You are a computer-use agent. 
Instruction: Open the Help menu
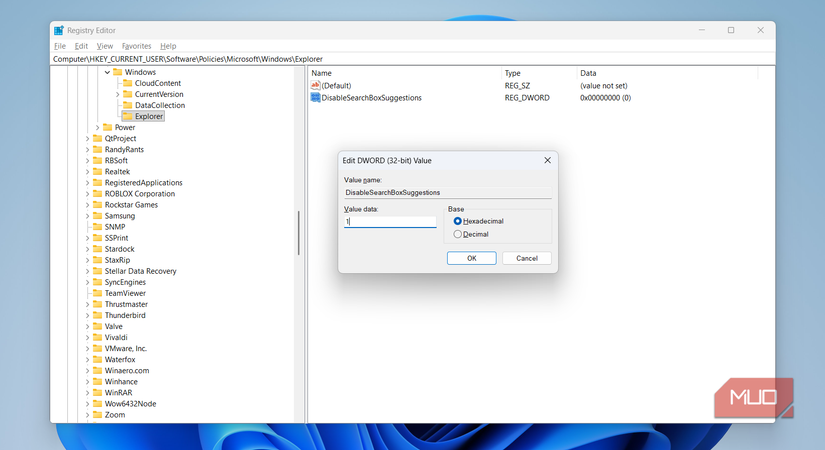click(x=168, y=46)
